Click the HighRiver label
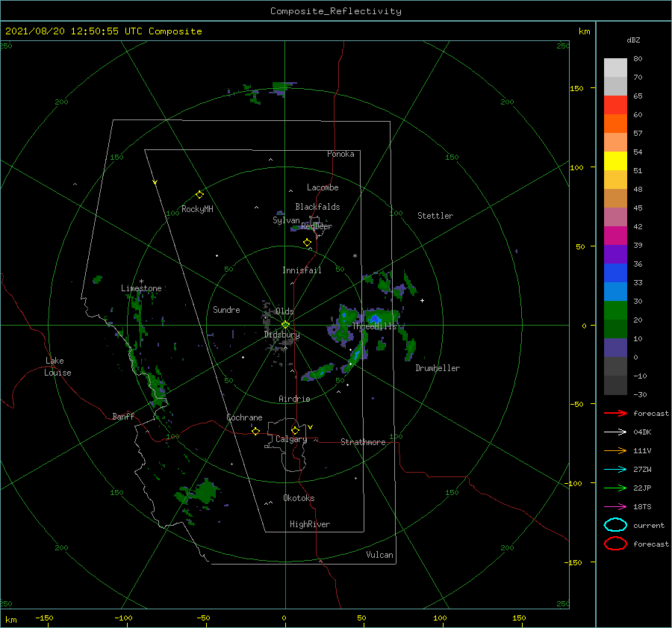The image size is (672, 628). pyautogui.click(x=309, y=524)
